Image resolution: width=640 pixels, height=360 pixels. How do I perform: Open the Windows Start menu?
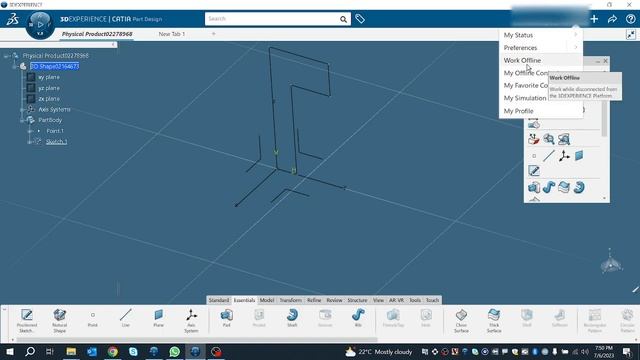(10, 351)
